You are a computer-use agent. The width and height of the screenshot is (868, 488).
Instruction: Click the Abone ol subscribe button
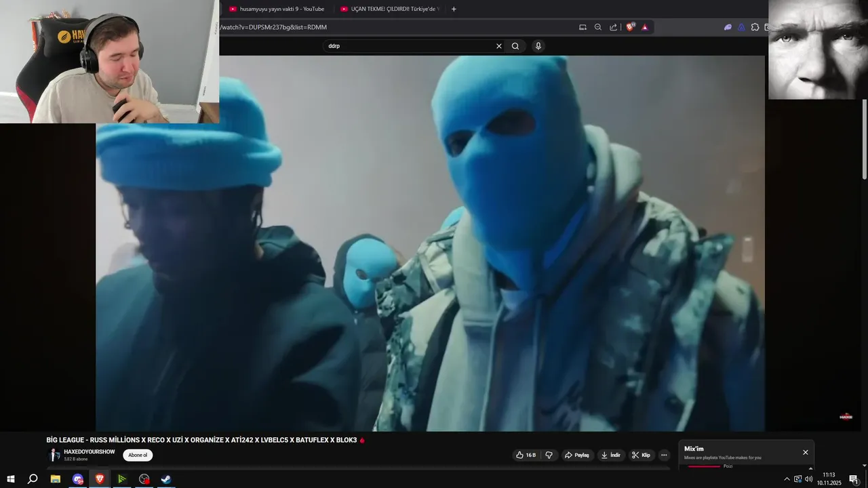tap(138, 455)
